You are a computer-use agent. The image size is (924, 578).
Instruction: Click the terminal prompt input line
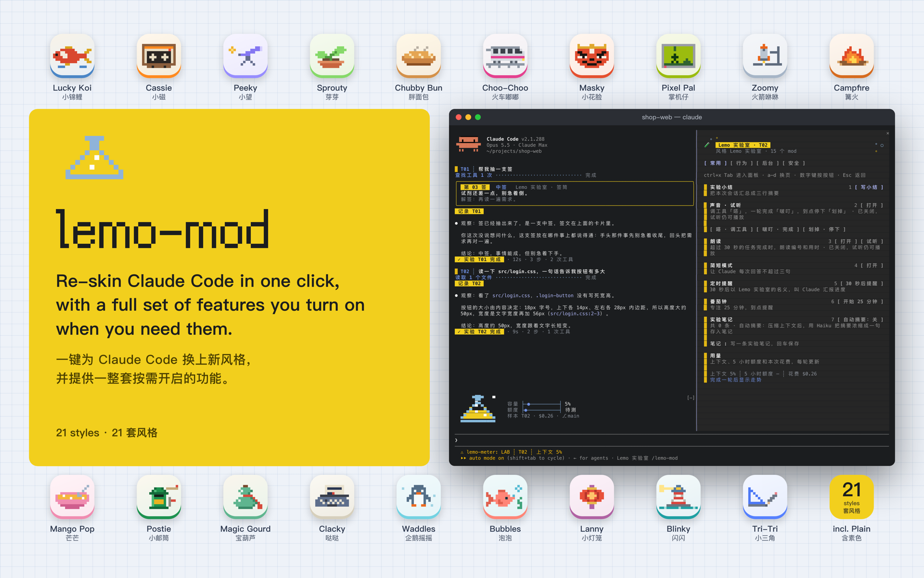point(671,440)
